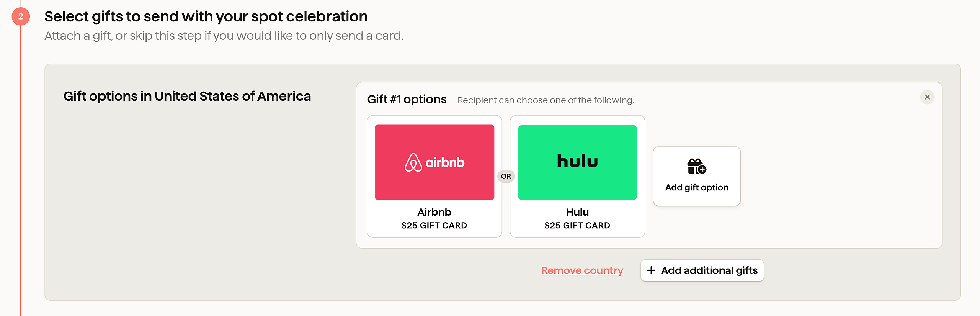This screenshot has width=980, height=316.
Task: Click the Airbnb name below the card
Action: coord(434,212)
